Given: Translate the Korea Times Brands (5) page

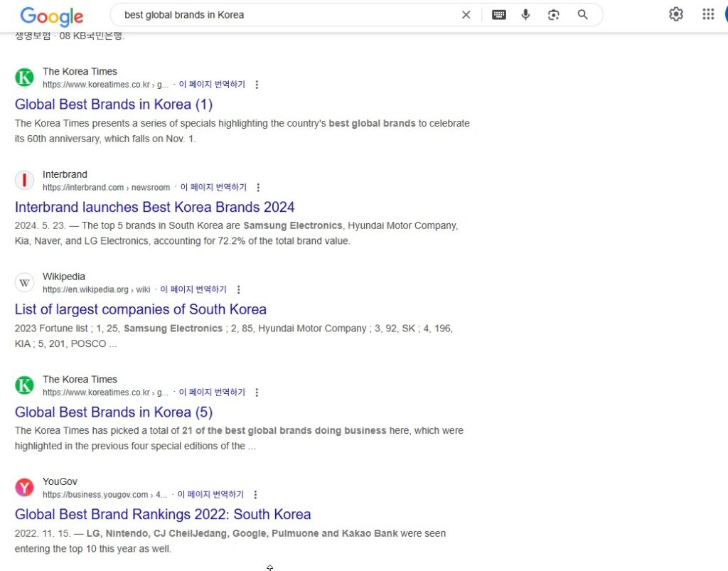Looking at the screenshot, I should click(212, 393).
